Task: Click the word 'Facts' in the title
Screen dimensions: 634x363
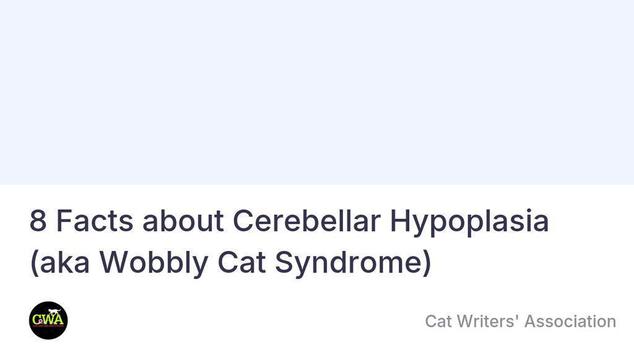Action: [x=95, y=221]
